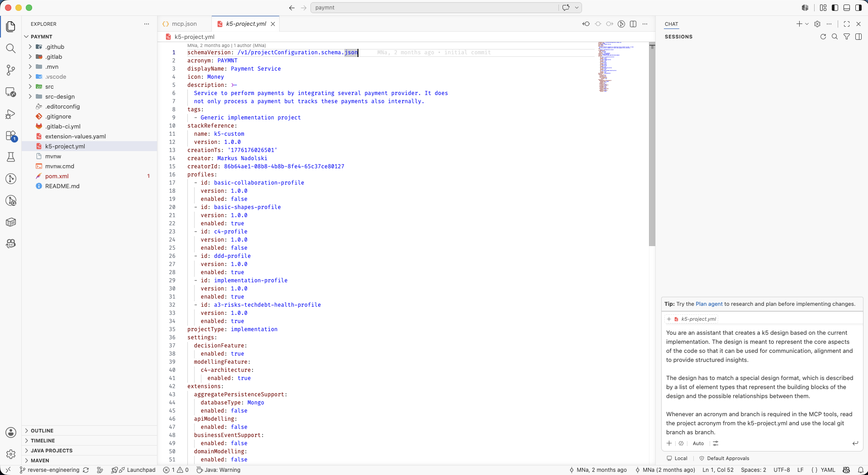Customize layout button in title bar
Viewport: 868px width, 475px height.
point(823,8)
